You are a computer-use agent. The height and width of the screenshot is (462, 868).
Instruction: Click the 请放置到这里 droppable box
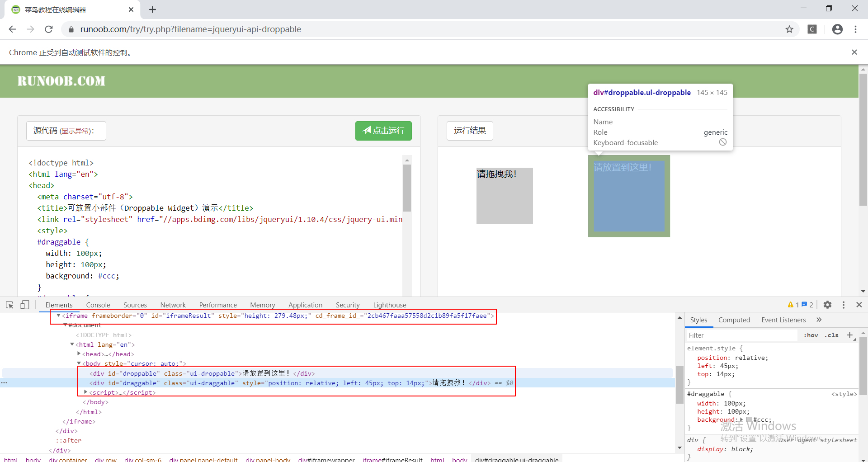(629, 196)
